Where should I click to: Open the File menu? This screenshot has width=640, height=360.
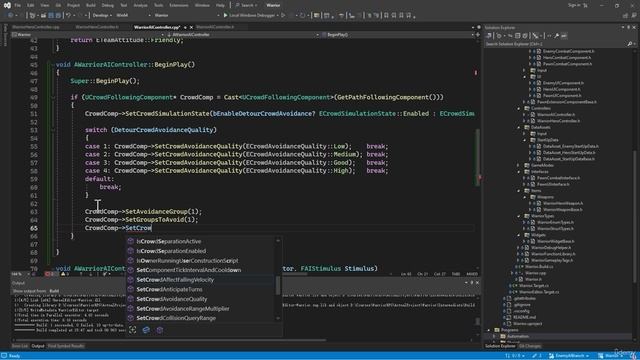[x=18, y=5]
